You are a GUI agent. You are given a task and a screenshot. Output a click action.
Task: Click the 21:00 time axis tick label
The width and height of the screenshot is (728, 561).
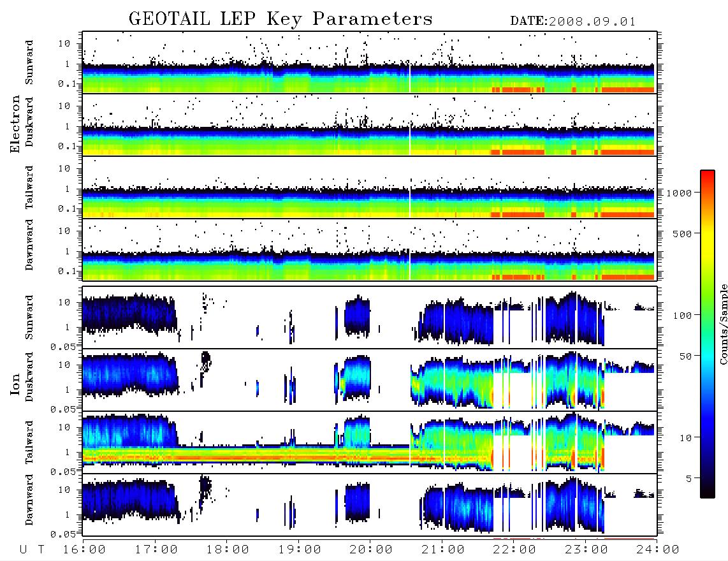(443, 550)
